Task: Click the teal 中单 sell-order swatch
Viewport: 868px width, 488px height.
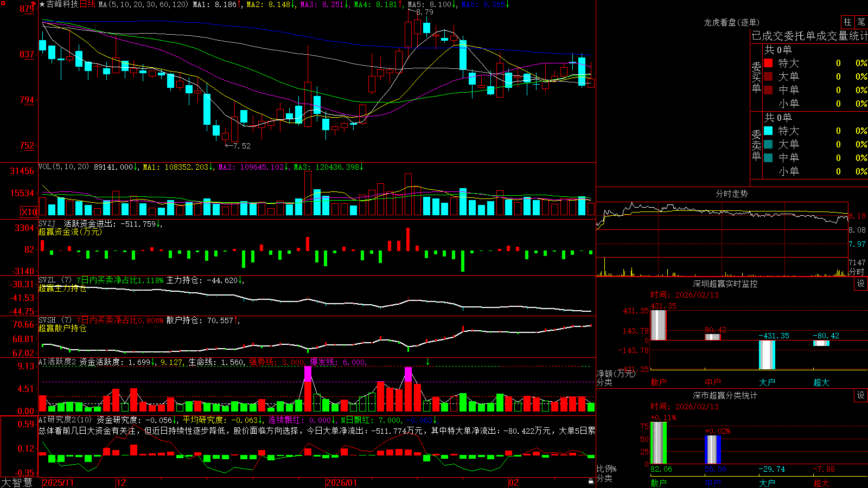Action: (768, 158)
